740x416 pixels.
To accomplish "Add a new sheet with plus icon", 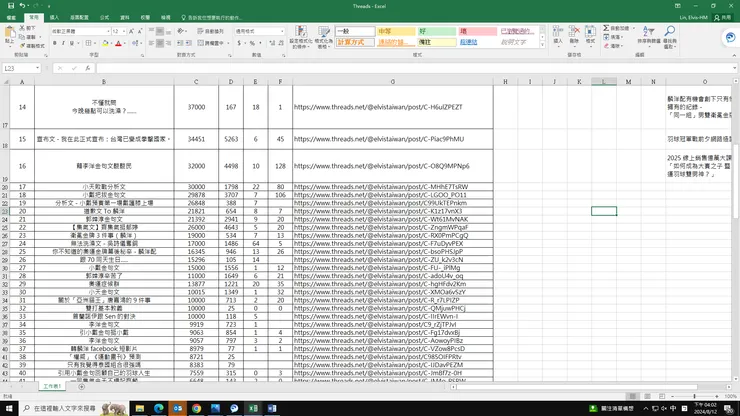I will [x=82, y=387].
